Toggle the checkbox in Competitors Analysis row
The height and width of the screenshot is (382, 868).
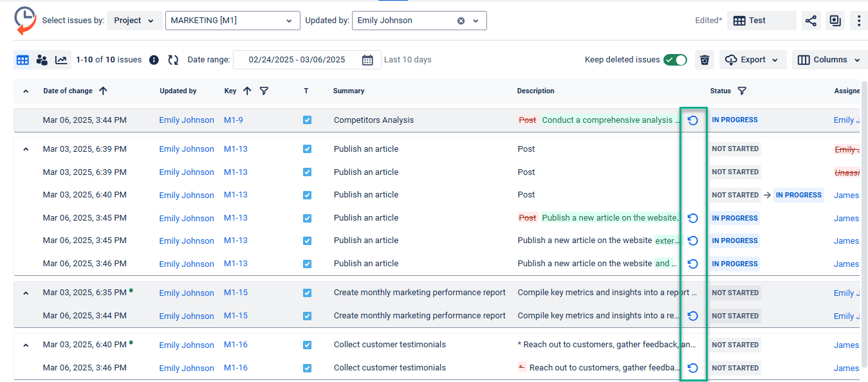point(307,120)
